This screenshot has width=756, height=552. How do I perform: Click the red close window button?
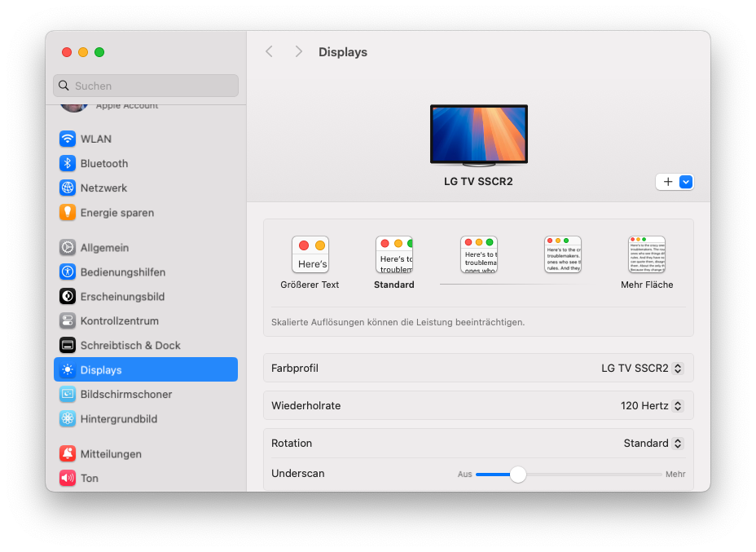67,52
